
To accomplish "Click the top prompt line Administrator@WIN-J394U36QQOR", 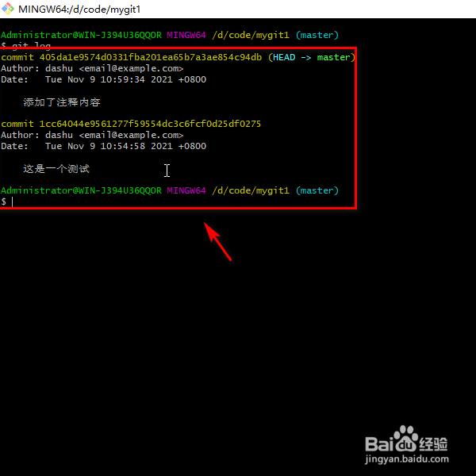I will pos(170,35).
